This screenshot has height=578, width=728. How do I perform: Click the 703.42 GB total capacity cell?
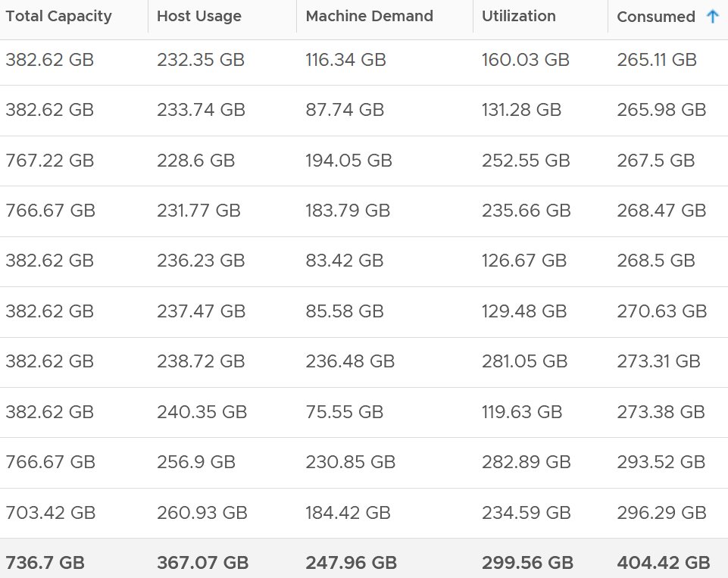coord(50,513)
